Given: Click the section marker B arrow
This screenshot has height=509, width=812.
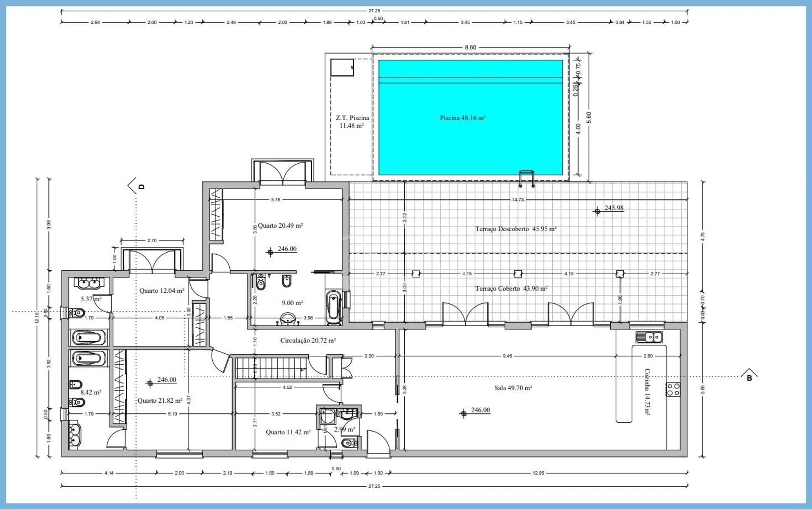Looking at the screenshot, I should (x=749, y=374).
